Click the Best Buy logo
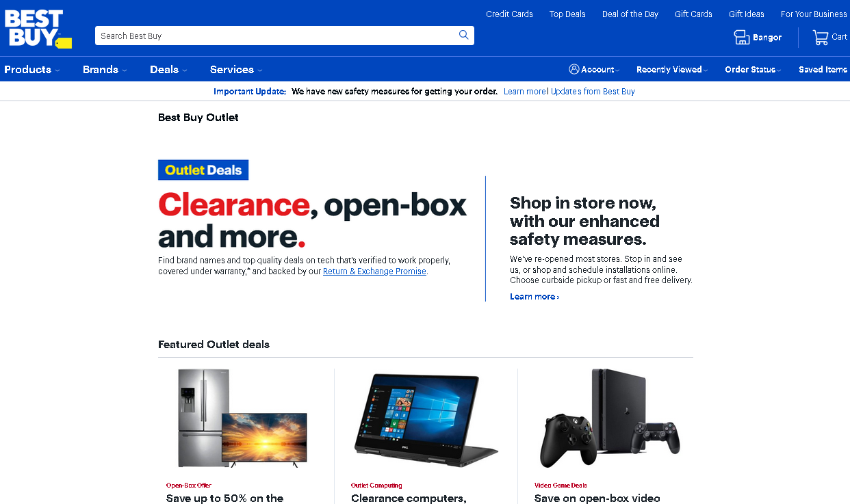The height and width of the screenshot is (504, 850). pyautogui.click(x=38, y=29)
